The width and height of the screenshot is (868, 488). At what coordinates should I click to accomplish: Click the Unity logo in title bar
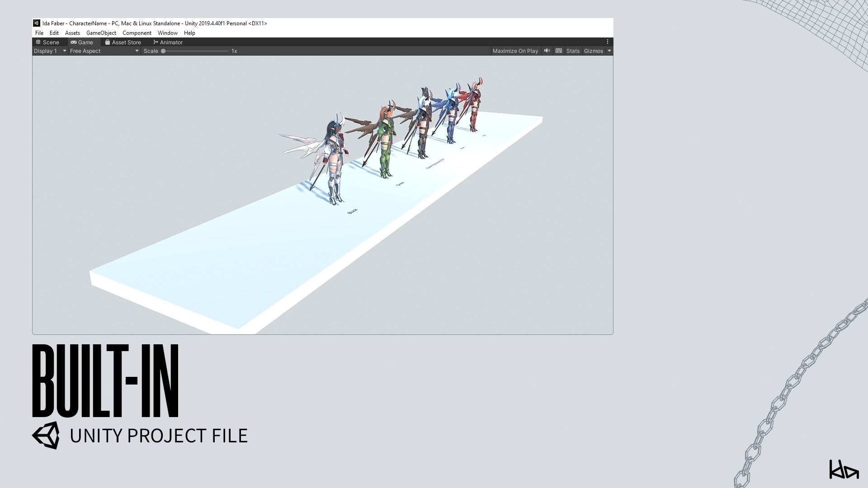[x=37, y=23]
